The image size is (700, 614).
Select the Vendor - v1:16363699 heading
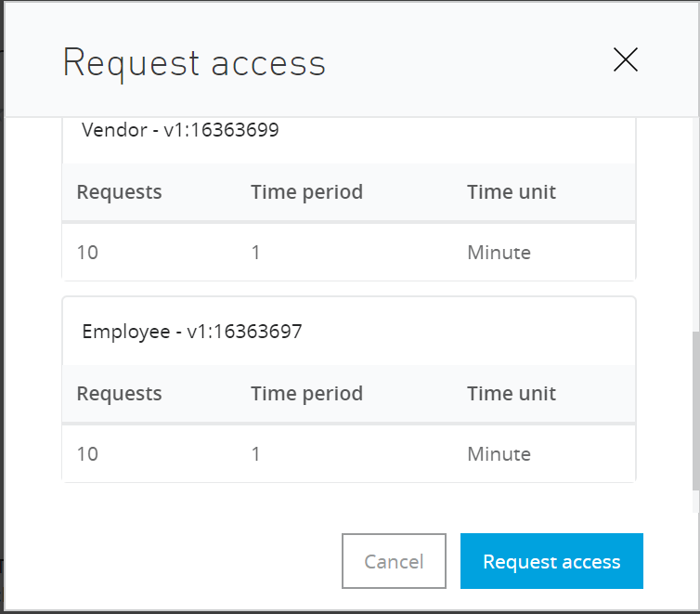[x=180, y=130]
